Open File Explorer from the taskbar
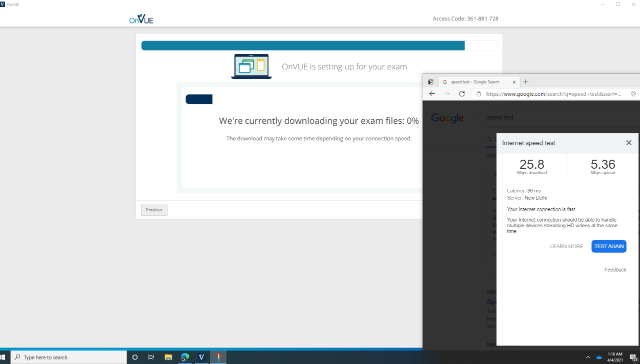Image resolution: width=640 pixels, height=364 pixels. tap(168, 357)
